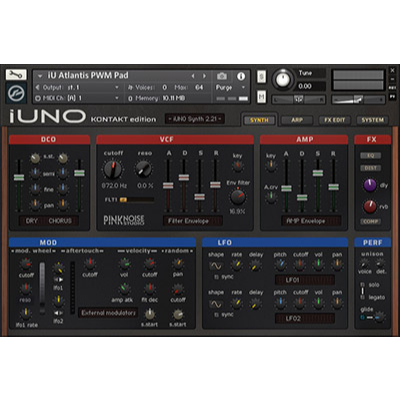
Task: Enable LFO1 sync checkbox
Action: point(216,277)
